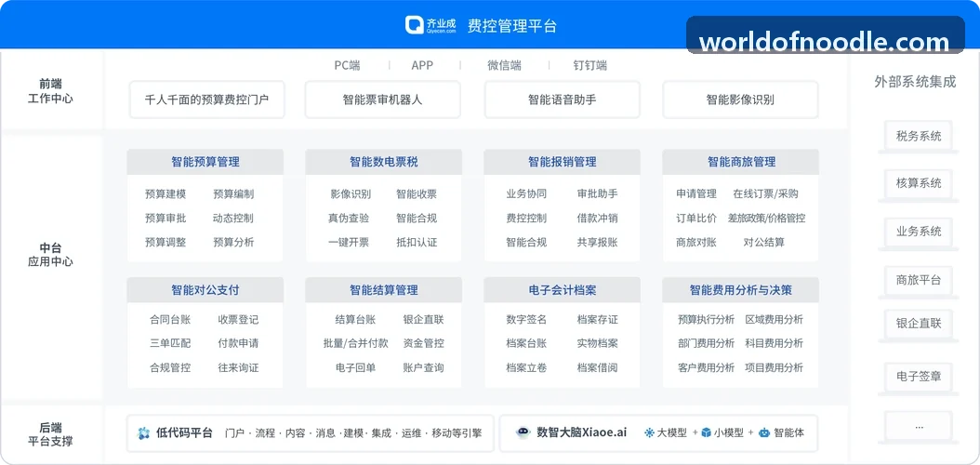The image size is (980, 465).
Task: Click 合同台账 item
Action: point(170,319)
